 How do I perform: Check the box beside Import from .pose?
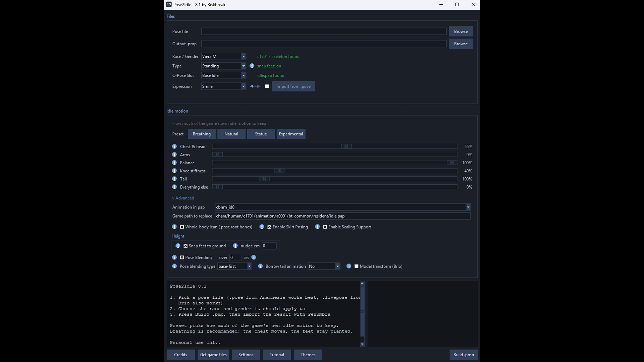click(267, 86)
